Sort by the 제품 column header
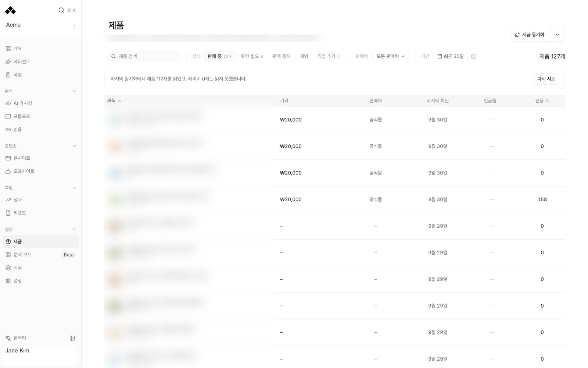588x368 pixels. [114, 100]
